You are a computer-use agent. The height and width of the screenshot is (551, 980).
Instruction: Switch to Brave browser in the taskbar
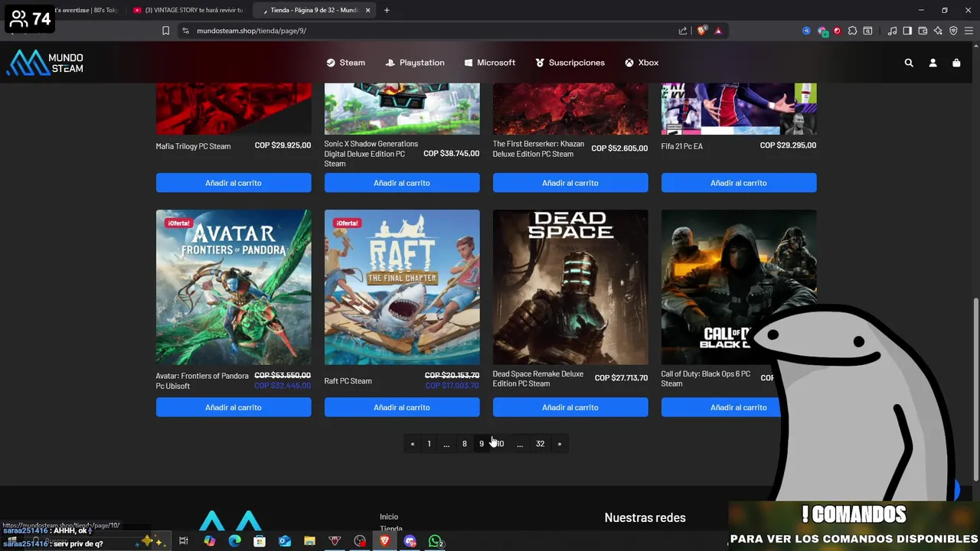(x=385, y=541)
